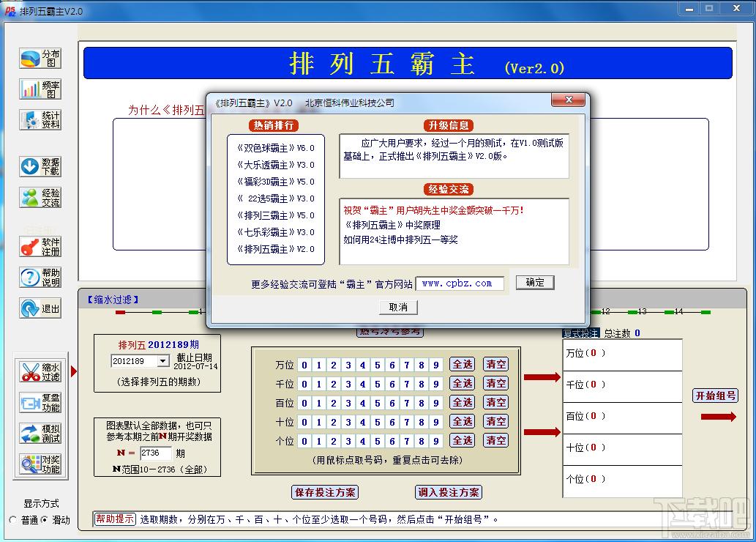
Task: Click the 万位(0) result box
Action: click(622, 354)
